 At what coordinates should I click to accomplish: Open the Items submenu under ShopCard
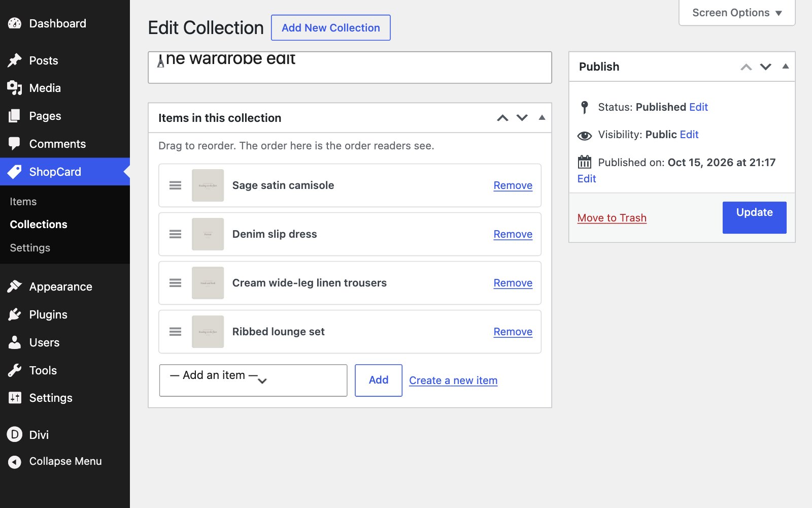[x=23, y=202]
